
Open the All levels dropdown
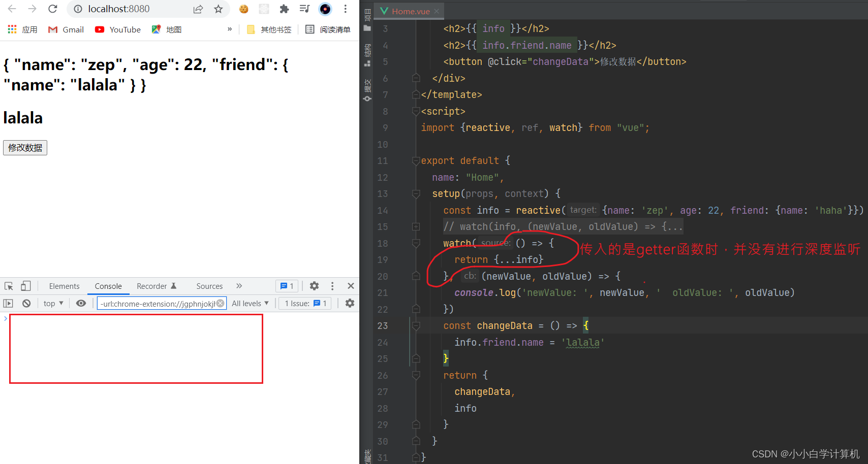pos(250,303)
